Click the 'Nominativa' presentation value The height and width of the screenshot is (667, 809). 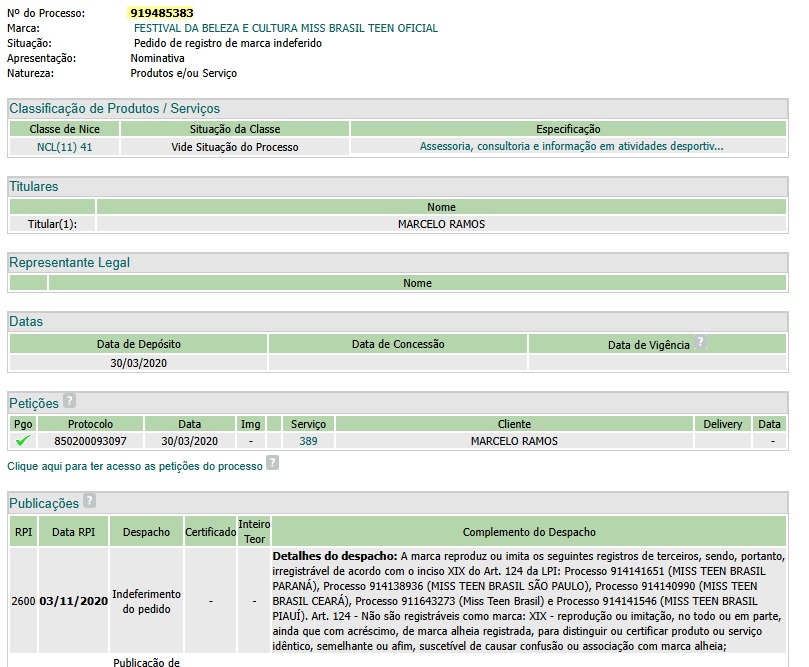click(x=157, y=58)
